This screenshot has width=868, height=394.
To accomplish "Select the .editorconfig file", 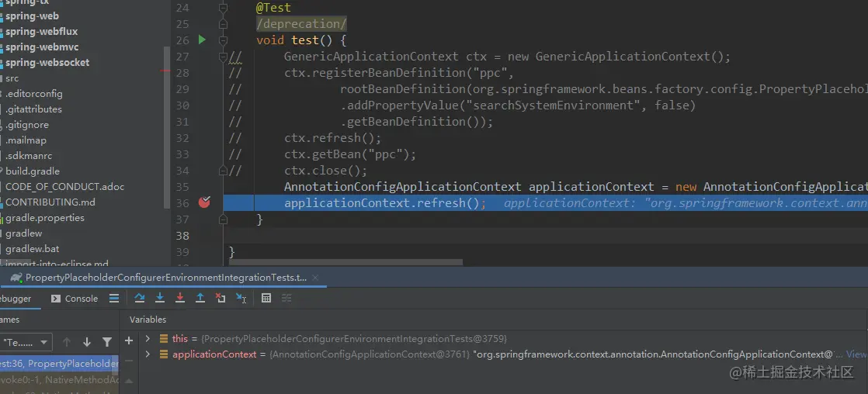I will pyautogui.click(x=33, y=94).
